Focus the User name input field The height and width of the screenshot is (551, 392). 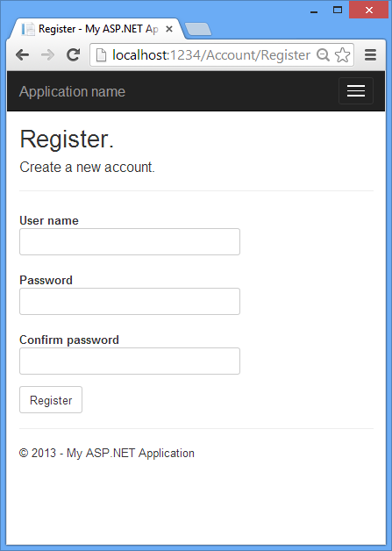pos(130,242)
